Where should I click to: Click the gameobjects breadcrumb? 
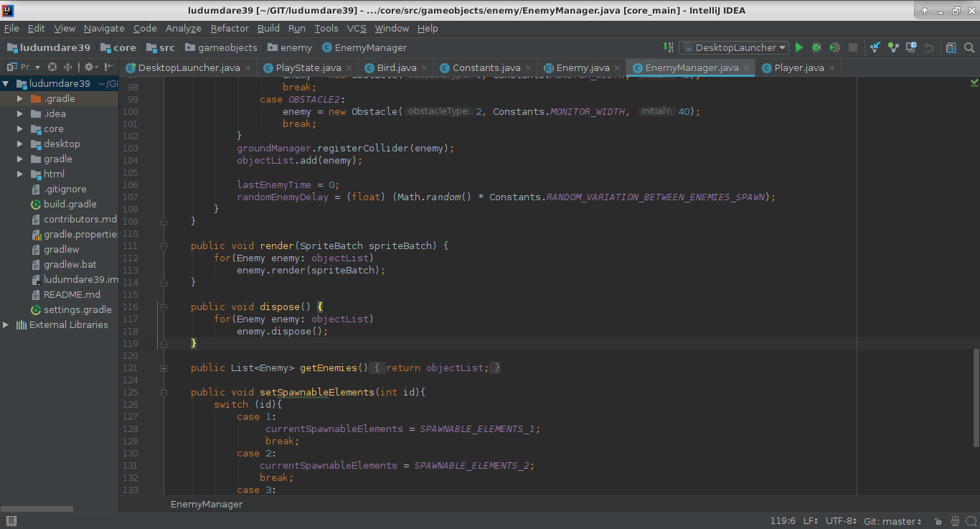221,48
